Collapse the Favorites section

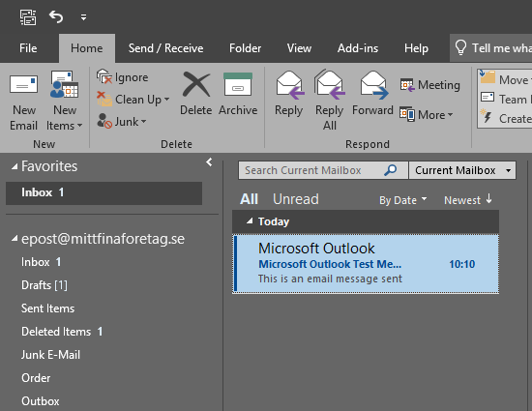(15, 166)
